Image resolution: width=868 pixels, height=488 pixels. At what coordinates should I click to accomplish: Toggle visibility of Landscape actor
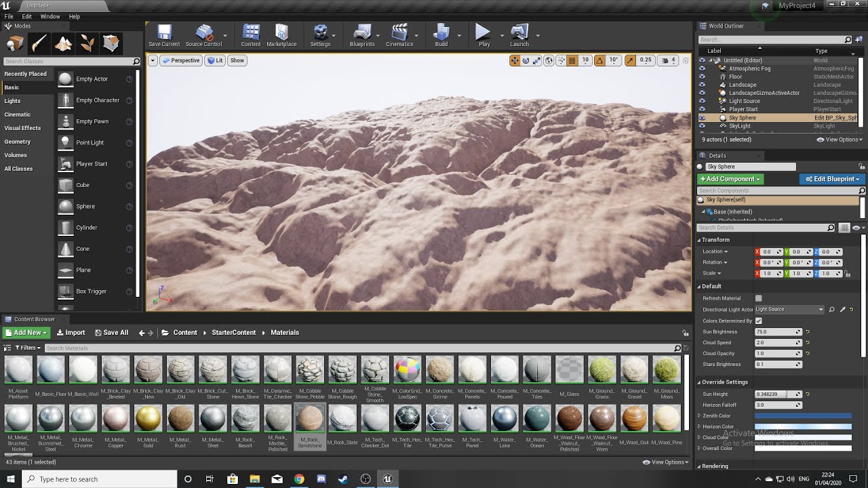pos(702,85)
